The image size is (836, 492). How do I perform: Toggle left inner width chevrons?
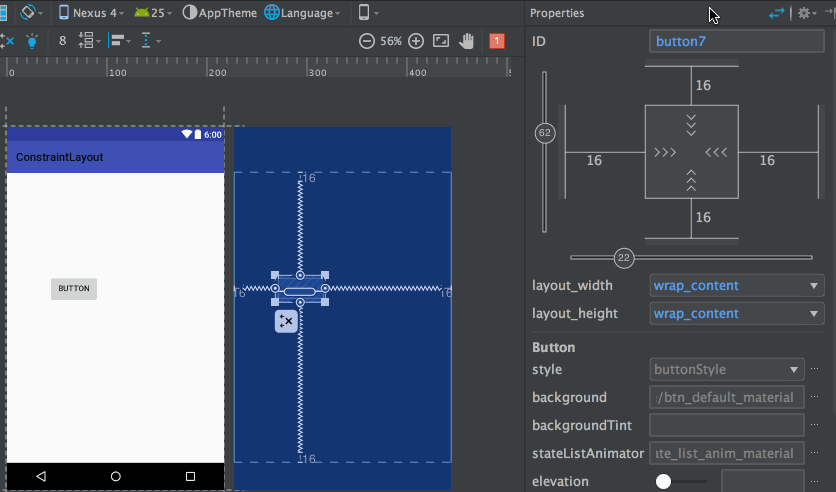[665, 152]
